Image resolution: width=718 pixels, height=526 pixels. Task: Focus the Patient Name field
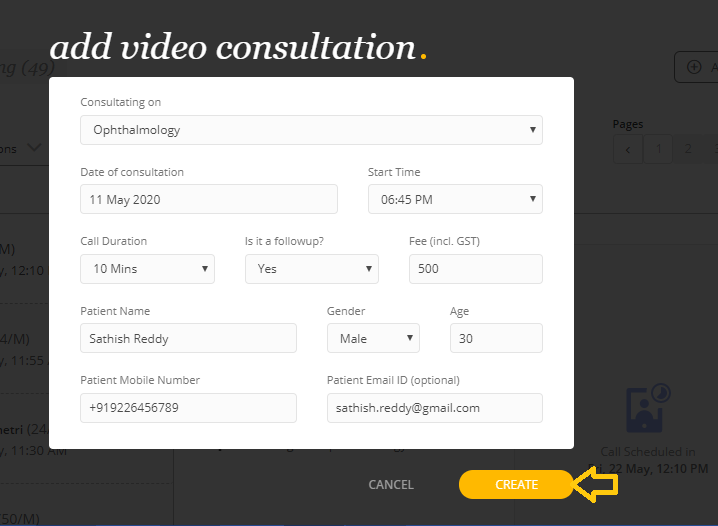coord(188,338)
